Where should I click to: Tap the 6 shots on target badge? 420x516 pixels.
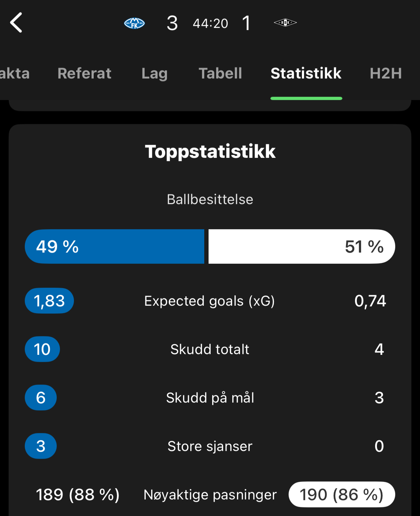[41, 398]
